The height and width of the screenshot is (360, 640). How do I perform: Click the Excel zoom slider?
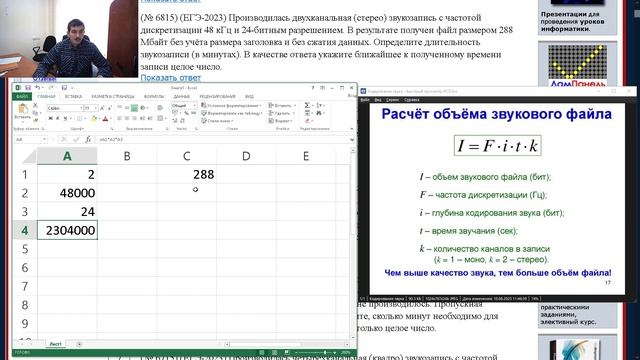[316, 352]
